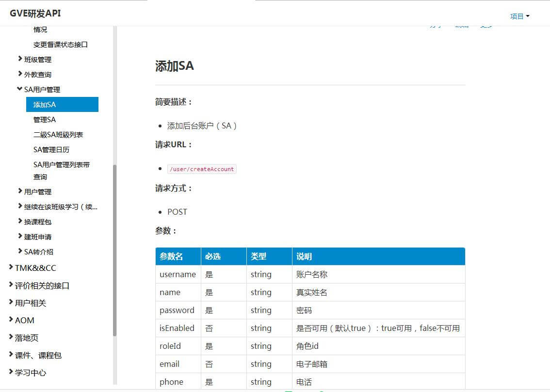550x392 pixels.
Task: Go to SA管理日历 page
Action: [x=51, y=149]
